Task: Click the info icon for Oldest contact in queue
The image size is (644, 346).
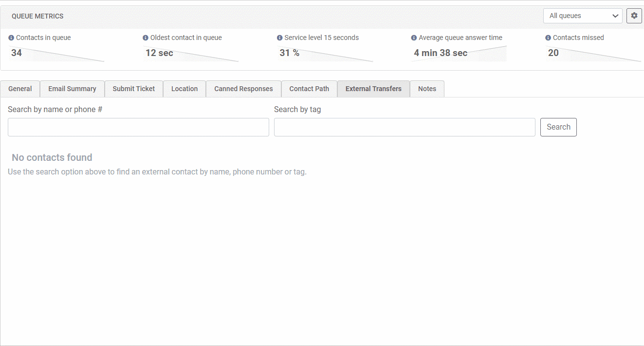Action: 145,38
